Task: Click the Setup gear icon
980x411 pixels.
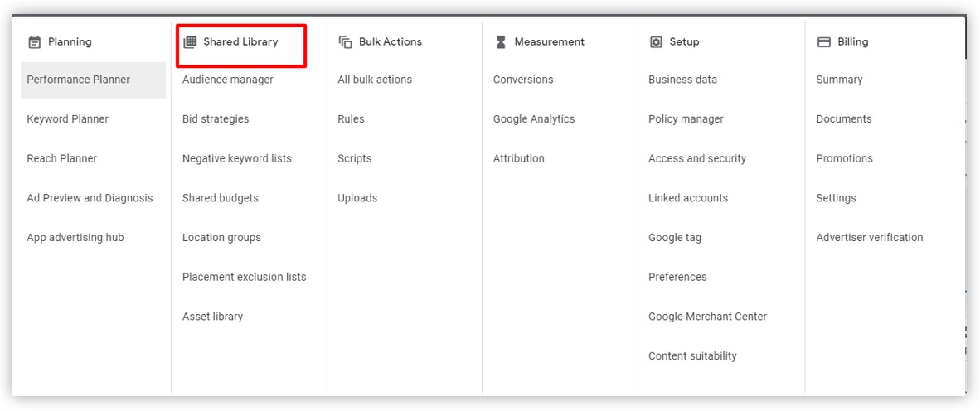Action: click(x=656, y=42)
